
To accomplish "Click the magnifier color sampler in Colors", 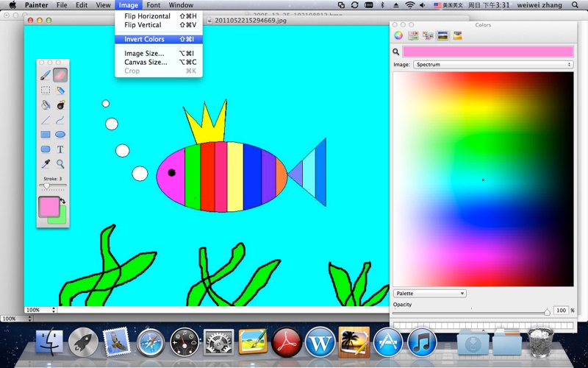I will (396, 52).
